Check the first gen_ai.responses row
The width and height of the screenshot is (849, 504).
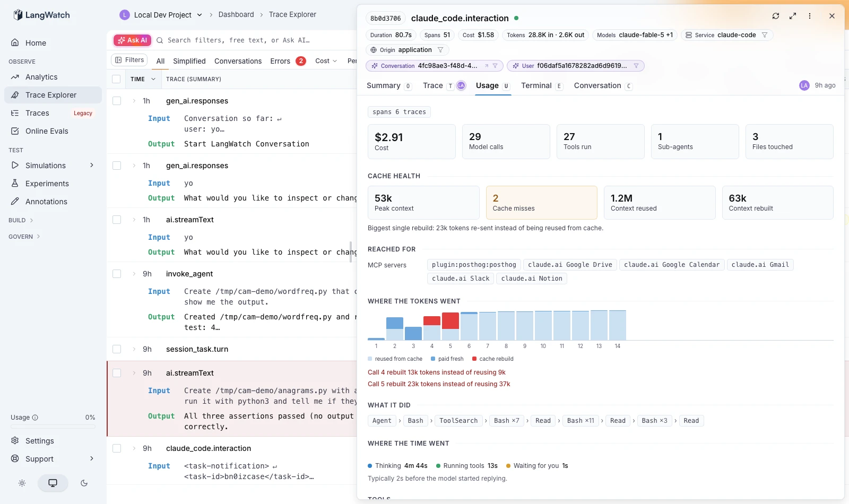[117, 101]
